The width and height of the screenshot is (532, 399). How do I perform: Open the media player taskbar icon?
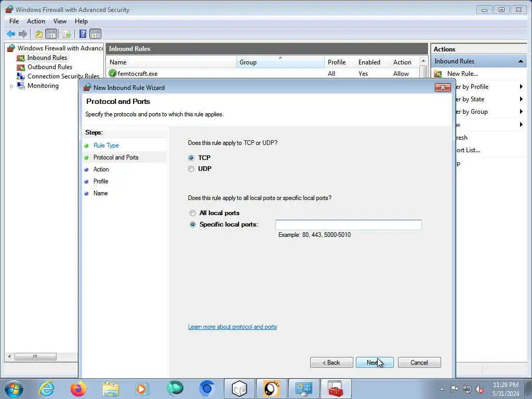(142, 389)
